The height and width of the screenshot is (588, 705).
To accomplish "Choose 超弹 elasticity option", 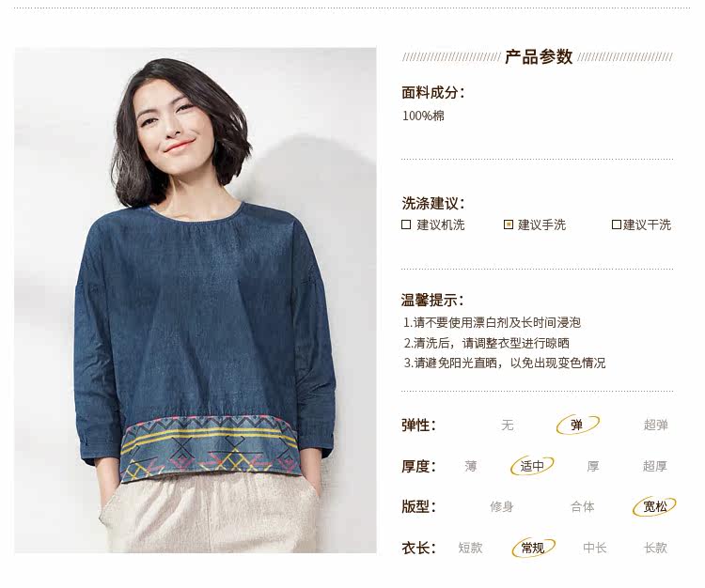I will pyautogui.click(x=655, y=425).
